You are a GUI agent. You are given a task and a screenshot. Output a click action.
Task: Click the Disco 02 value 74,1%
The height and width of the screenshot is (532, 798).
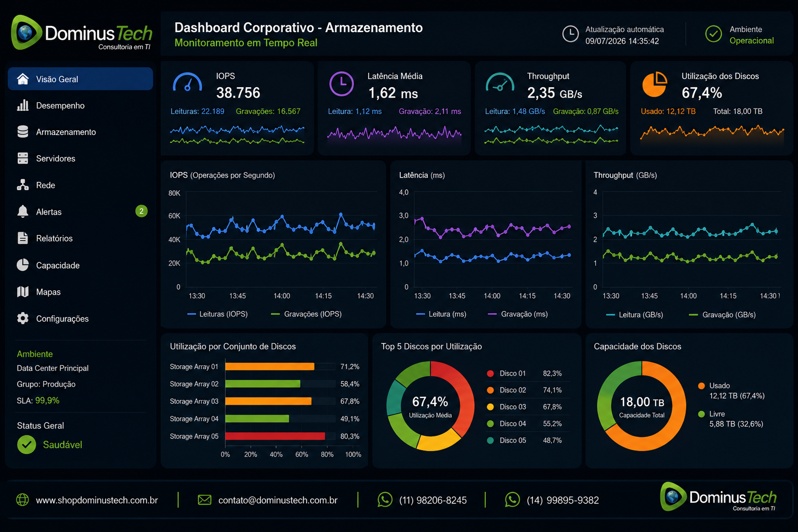coord(552,390)
